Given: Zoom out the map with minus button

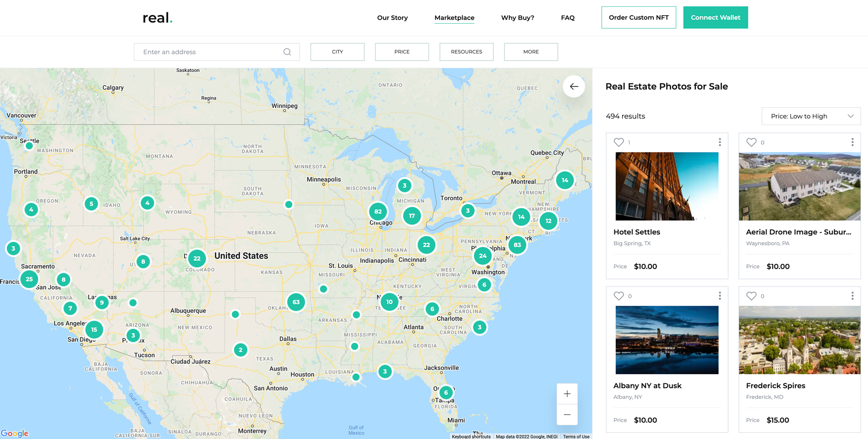Looking at the screenshot, I should (x=567, y=414).
